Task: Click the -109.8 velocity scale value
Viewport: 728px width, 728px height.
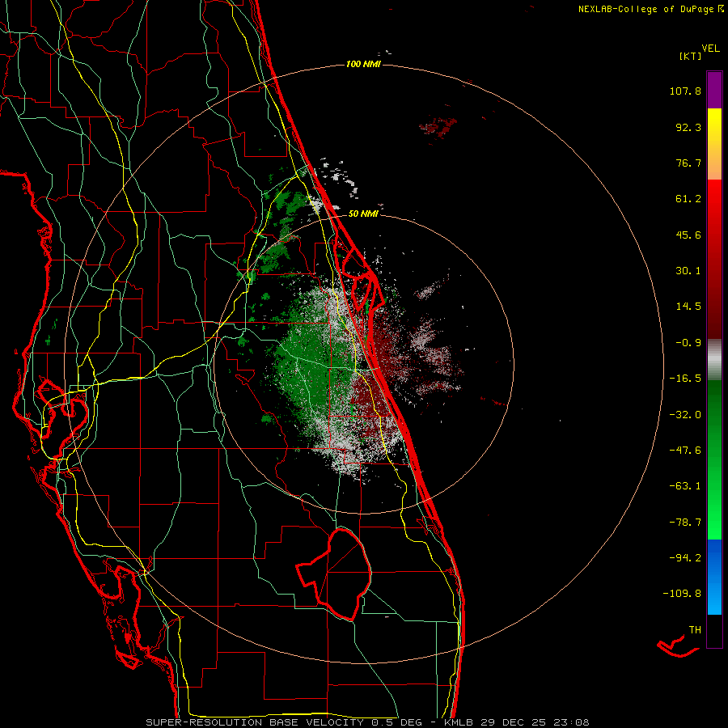Action: click(682, 594)
